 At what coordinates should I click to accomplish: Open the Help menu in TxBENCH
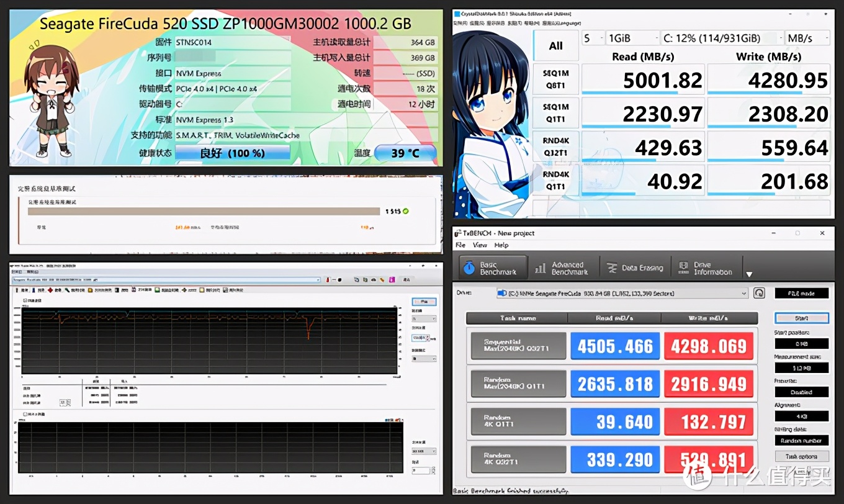[x=501, y=245]
